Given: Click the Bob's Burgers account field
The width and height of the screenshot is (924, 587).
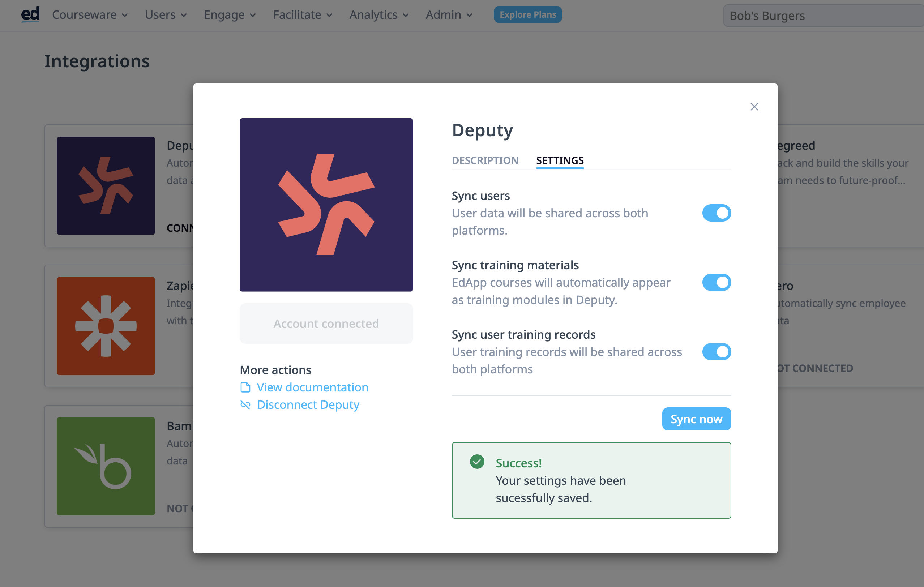Looking at the screenshot, I should [823, 16].
